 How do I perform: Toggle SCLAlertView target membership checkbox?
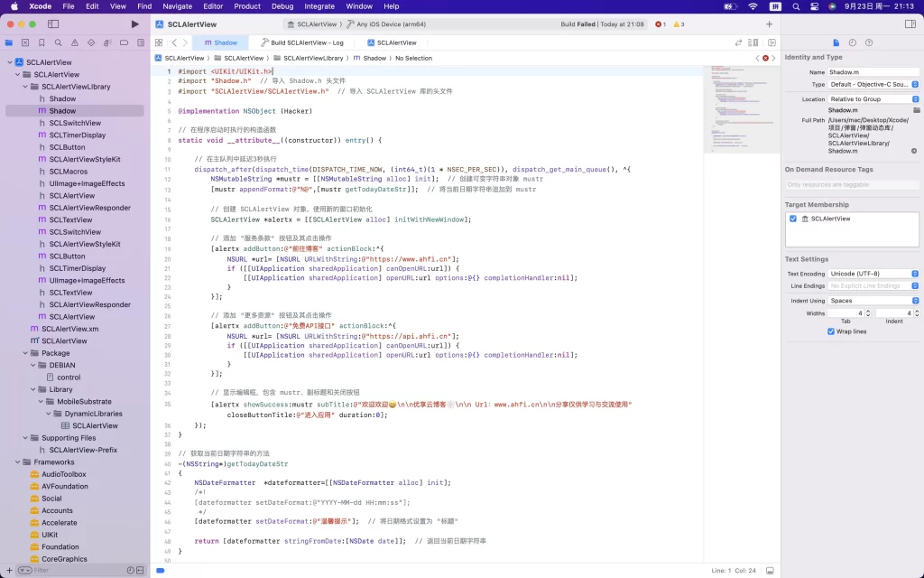click(x=793, y=219)
